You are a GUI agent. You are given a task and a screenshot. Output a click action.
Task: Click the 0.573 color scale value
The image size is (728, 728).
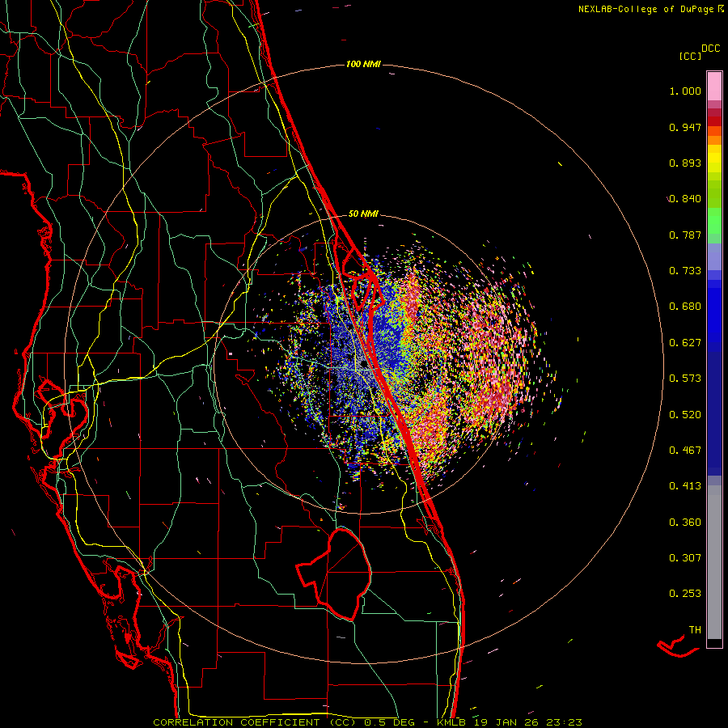685,379
